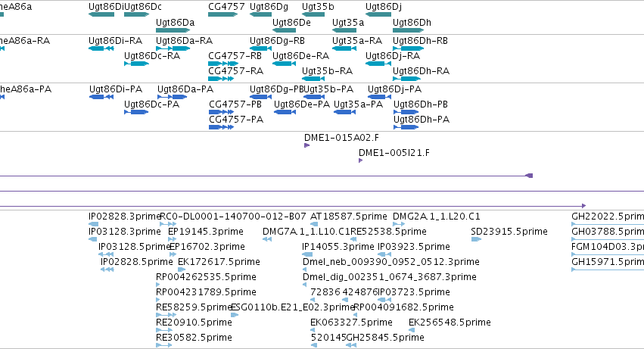Select transcript CG4757-RA label
Image resolution: width=644 pixels, height=349 pixels.
(236, 70)
